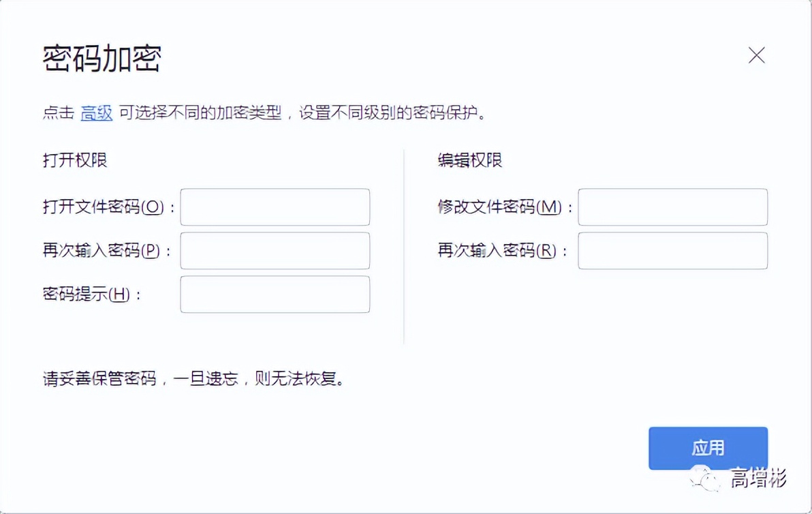This screenshot has height=514, width=812.
Task: Click the 再次输入密码(P) confirmation field
Action: pyautogui.click(x=275, y=251)
